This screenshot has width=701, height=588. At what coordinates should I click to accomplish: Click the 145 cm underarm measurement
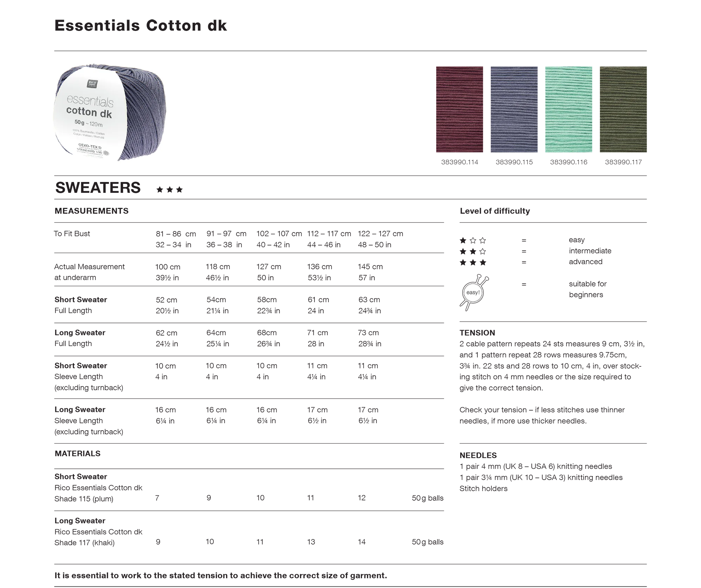pyautogui.click(x=370, y=266)
